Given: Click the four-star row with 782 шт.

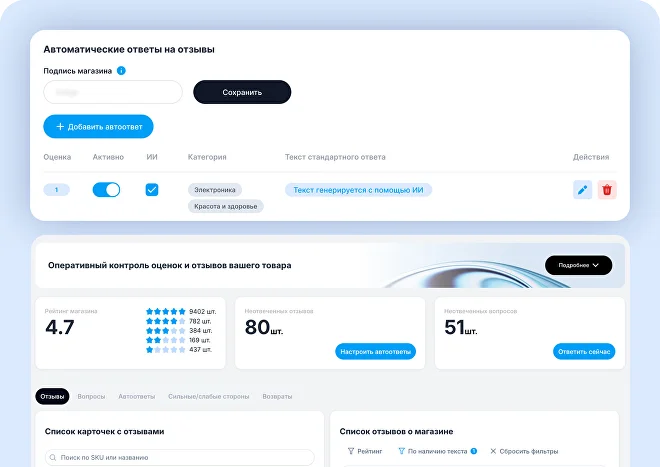Looking at the screenshot, I should 178,321.
